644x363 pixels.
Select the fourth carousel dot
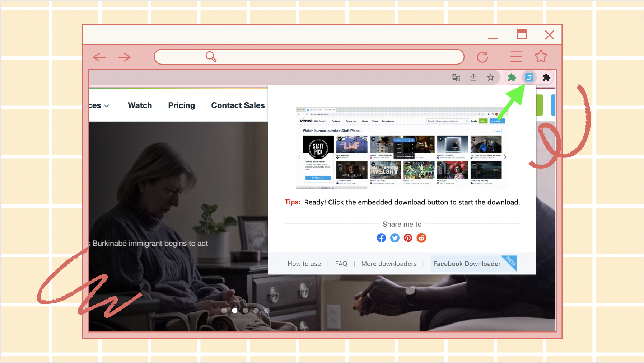[x=256, y=311]
